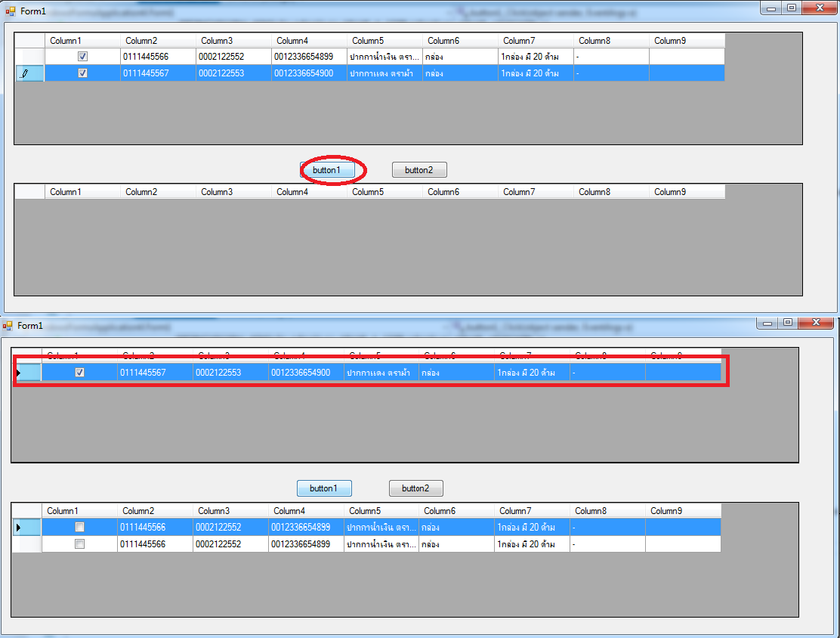Click 'กล่อง' in the upper window's 0111445567 row

[460, 73]
